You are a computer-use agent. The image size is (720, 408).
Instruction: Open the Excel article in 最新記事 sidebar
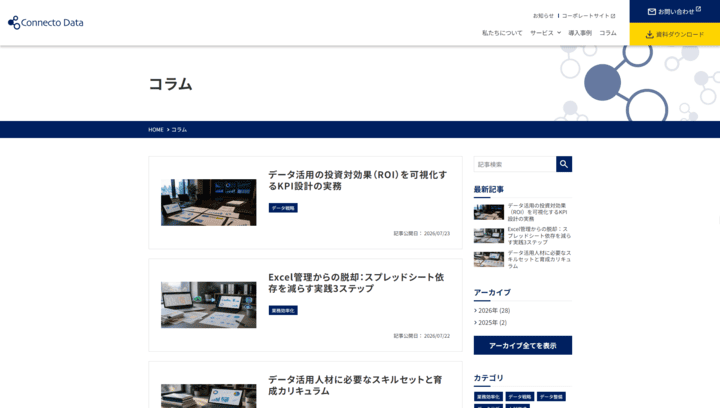pyautogui.click(x=539, y=235)
